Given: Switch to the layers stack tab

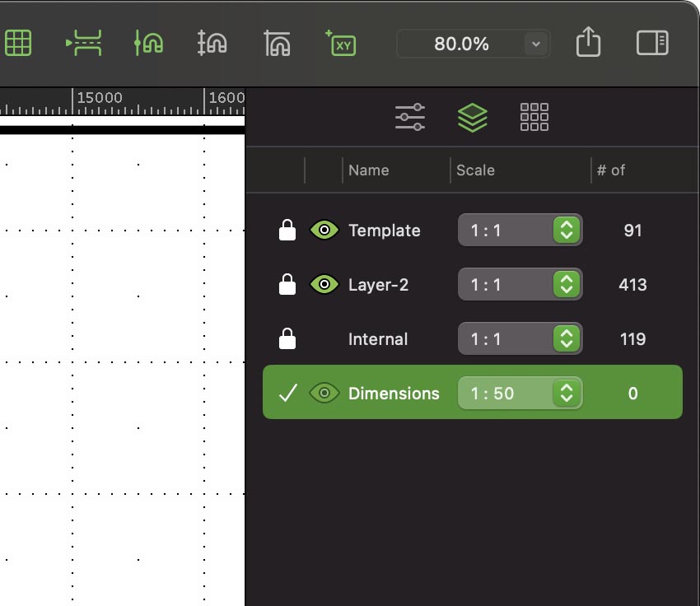Looking at the screenshot, I should pyautogui.click(x=472, y=117).
